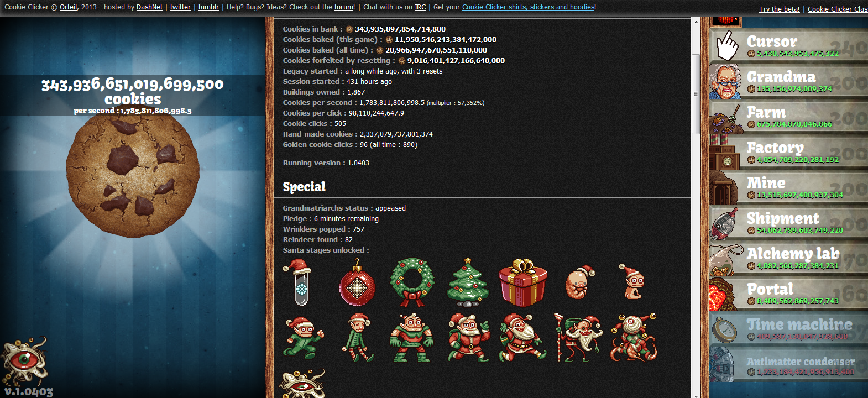Click the Christmas wreath Santa stage icon
The width and height of the screenshot is (868, 398).
412,283
